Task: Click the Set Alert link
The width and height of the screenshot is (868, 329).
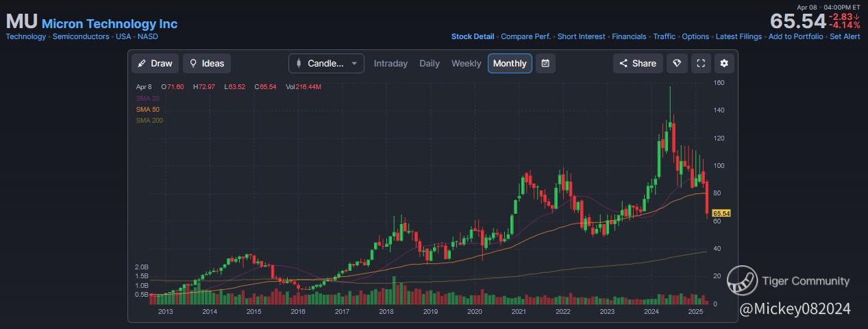Action: tap(845, 36)
